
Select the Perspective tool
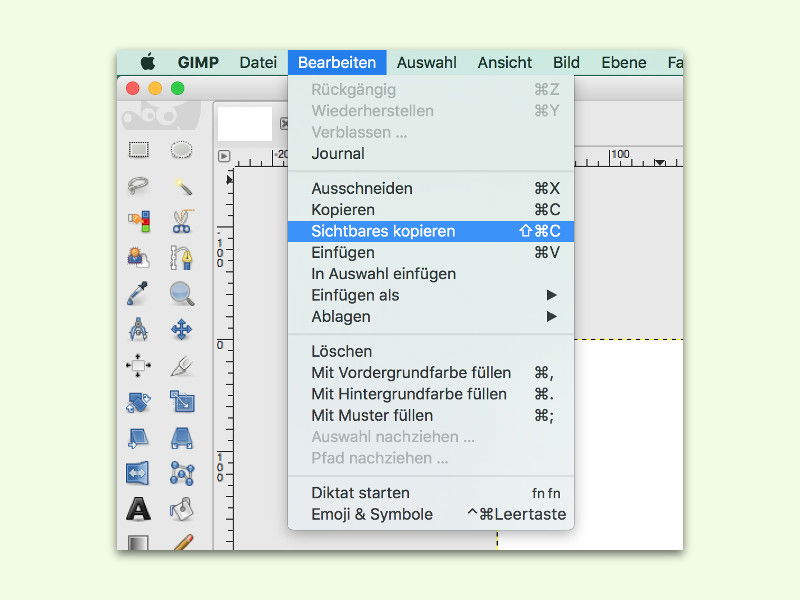tap(182, 438)
